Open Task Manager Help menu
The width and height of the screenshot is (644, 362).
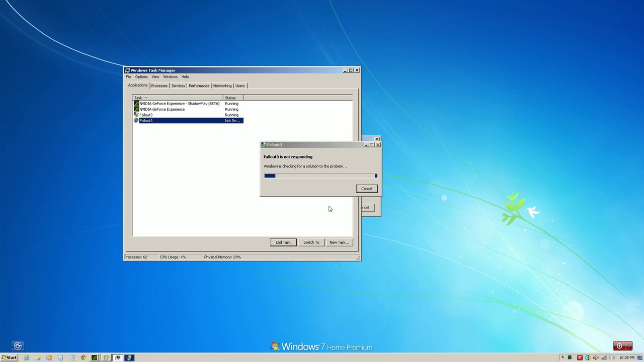pos(185,77)
